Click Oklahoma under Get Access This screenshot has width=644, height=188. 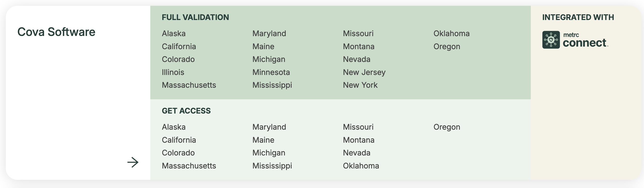pos(361,166)
